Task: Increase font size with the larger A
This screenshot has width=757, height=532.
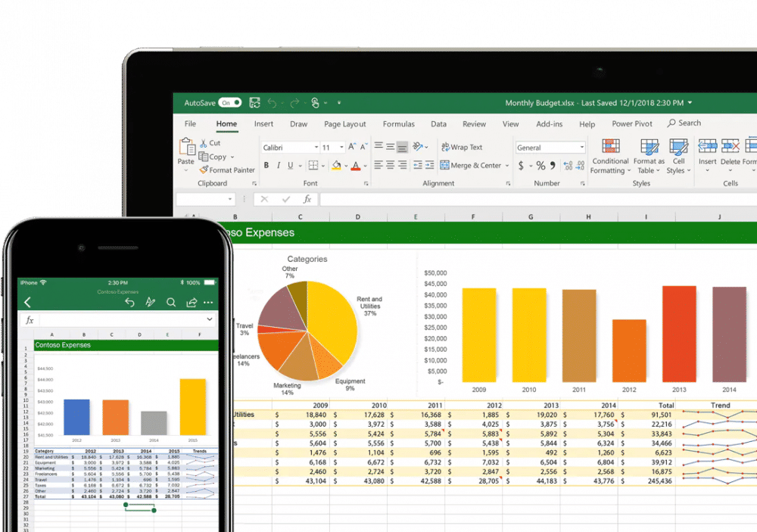Action: pos(352,147)
